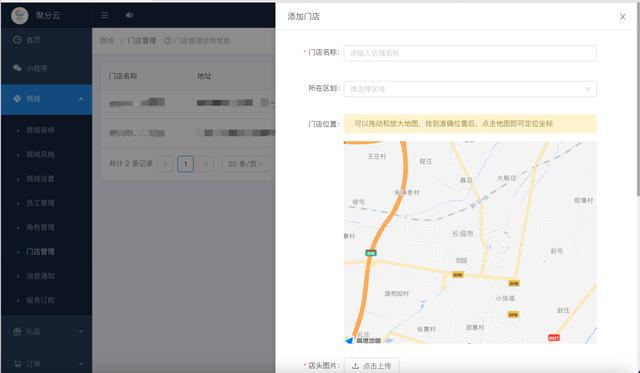Viewport: 640px width, 373px height.
Task: Open the 门店管理使用帮助 help link
Action: (198, 40)
